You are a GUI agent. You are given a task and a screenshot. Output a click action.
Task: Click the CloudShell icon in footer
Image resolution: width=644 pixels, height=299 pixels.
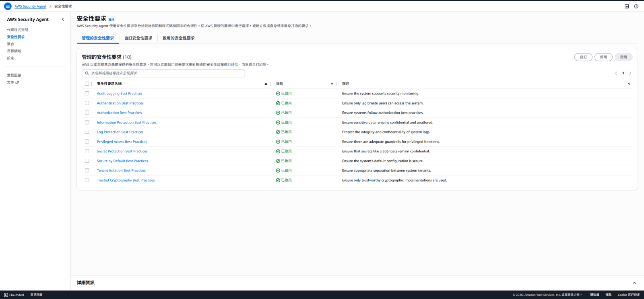[6, 295]
